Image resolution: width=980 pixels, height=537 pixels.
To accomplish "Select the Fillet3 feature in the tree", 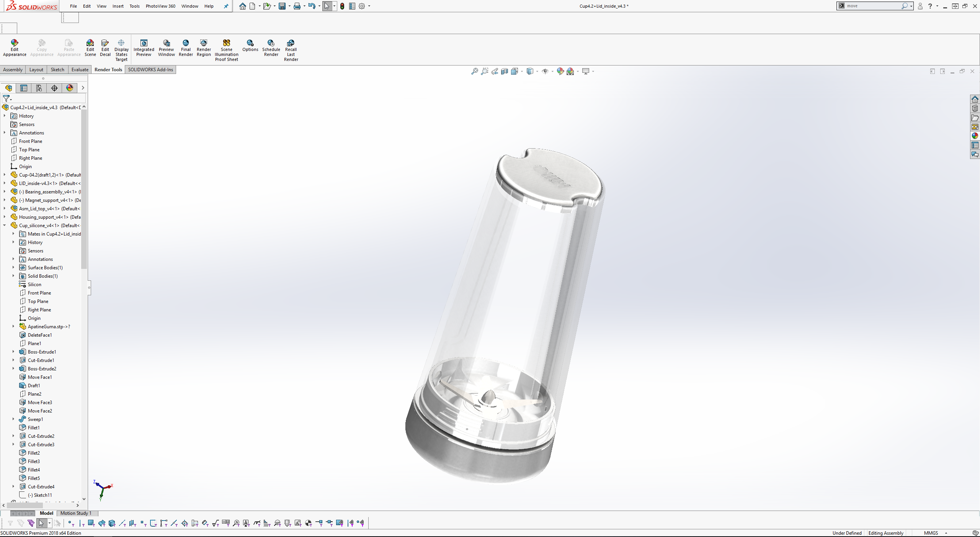I will pyautogui.click(x=34, y=461).
